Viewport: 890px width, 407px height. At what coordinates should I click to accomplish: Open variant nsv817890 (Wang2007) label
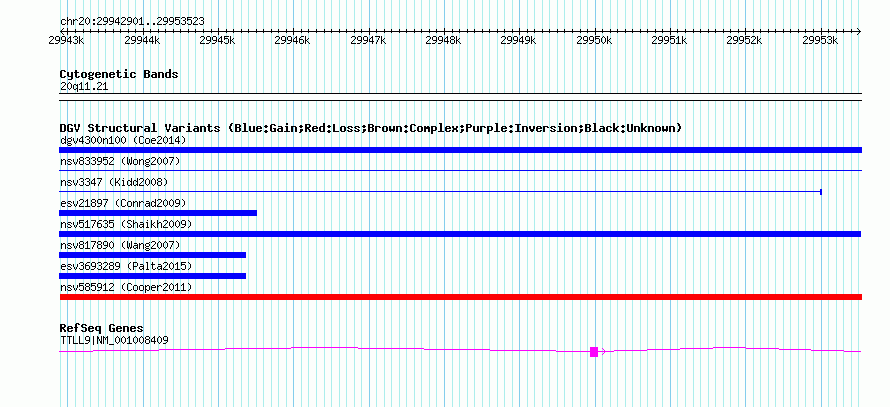point(120,245)
